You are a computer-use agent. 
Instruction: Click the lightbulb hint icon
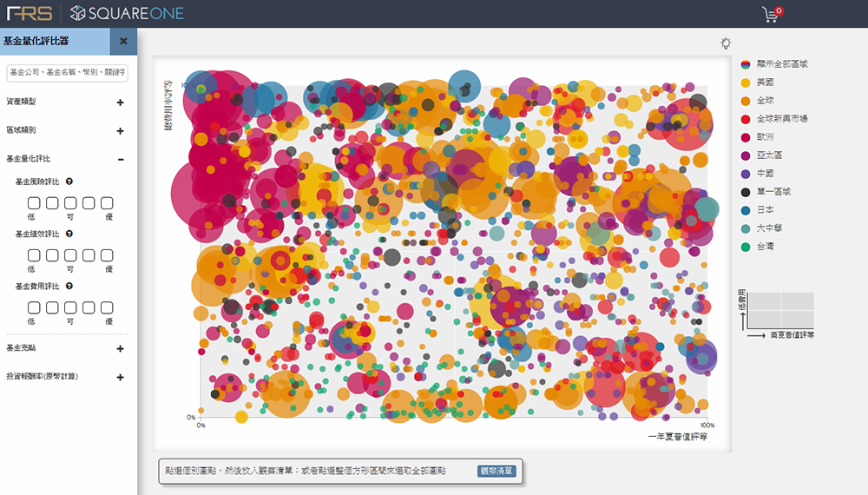click(x=726, y=43)
